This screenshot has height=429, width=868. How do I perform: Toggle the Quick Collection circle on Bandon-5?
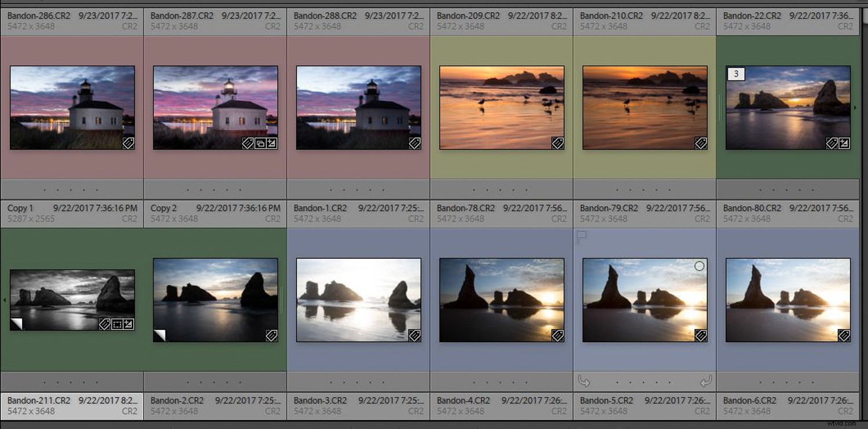coord(700,266)
